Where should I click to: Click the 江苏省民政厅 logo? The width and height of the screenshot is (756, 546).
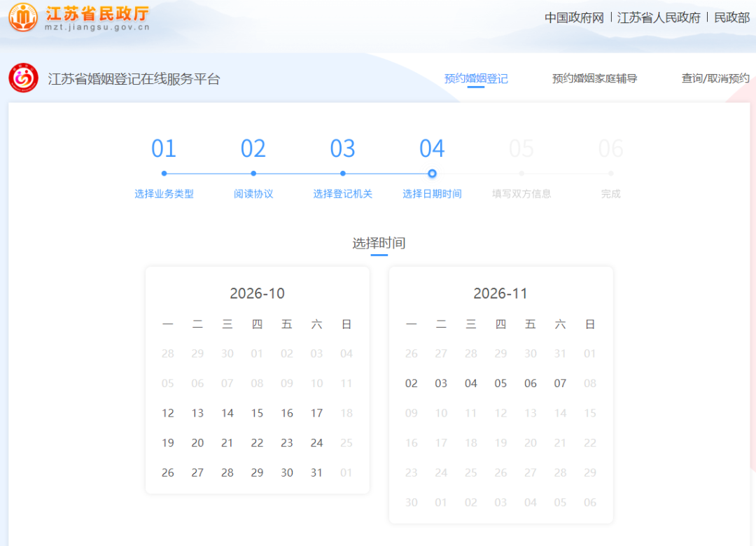coord(80,17)
